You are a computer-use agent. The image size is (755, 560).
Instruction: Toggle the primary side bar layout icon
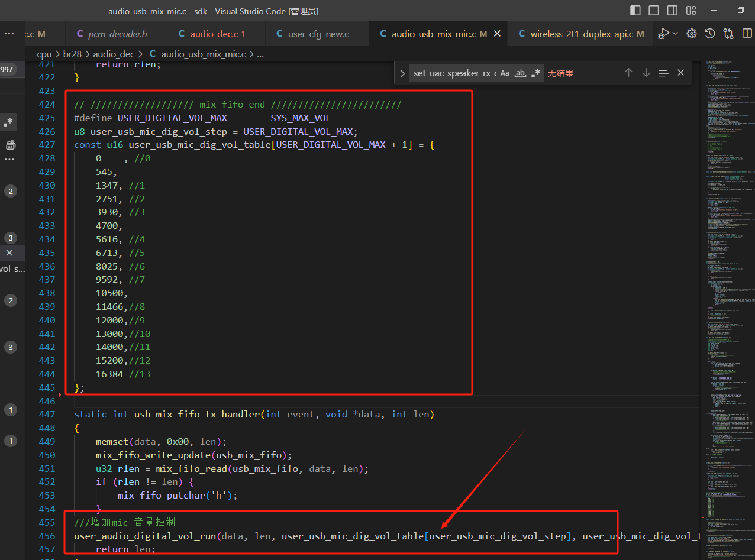(x=635, y=11)
